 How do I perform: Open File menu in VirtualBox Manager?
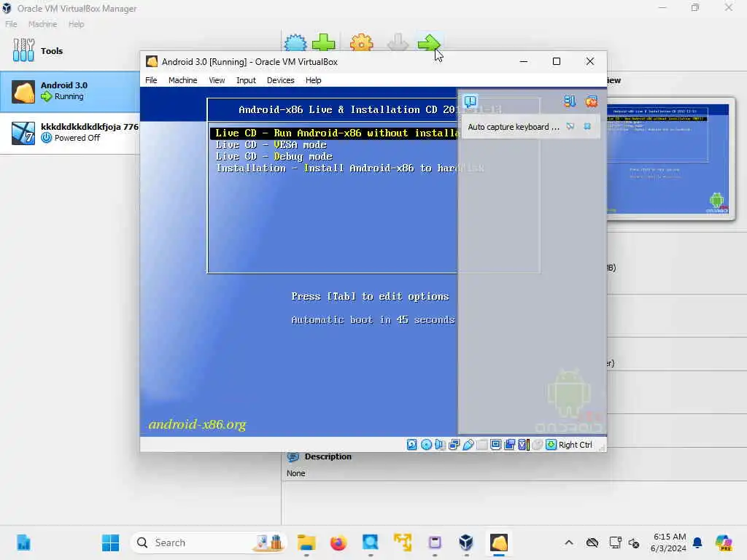click(x=11, y=24)
